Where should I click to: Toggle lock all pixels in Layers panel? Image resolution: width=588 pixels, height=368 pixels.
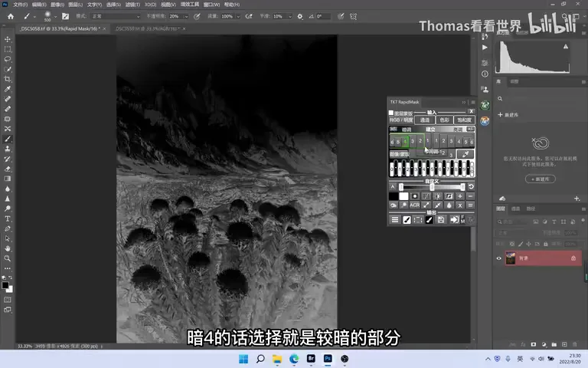point(546,244)
